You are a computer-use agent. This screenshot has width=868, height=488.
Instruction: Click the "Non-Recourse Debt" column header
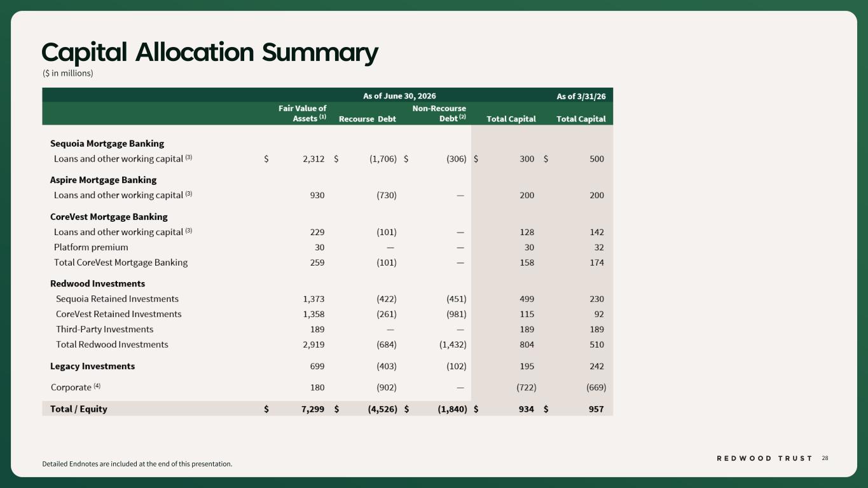(439, 114)
